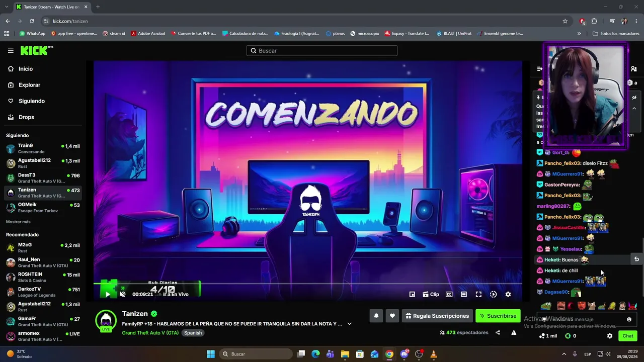The image size is (644, 362).
Task: Go to the Kick logo home page
Action: point(36,50)
